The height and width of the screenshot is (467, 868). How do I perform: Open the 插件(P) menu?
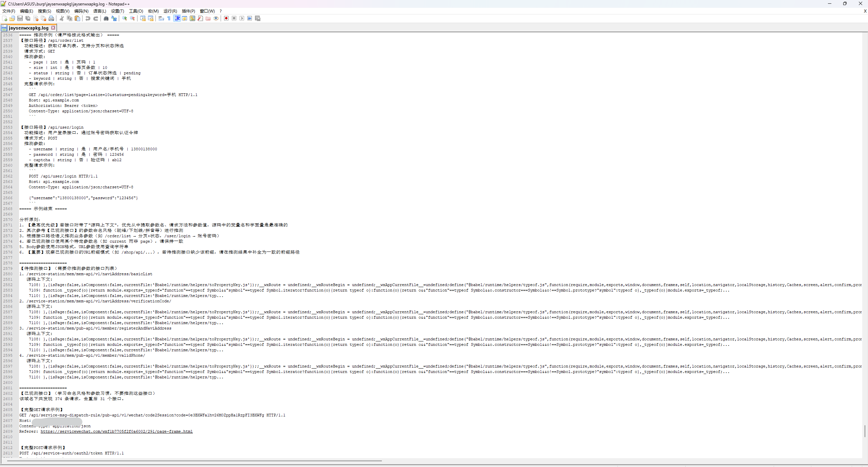(188, 11)
